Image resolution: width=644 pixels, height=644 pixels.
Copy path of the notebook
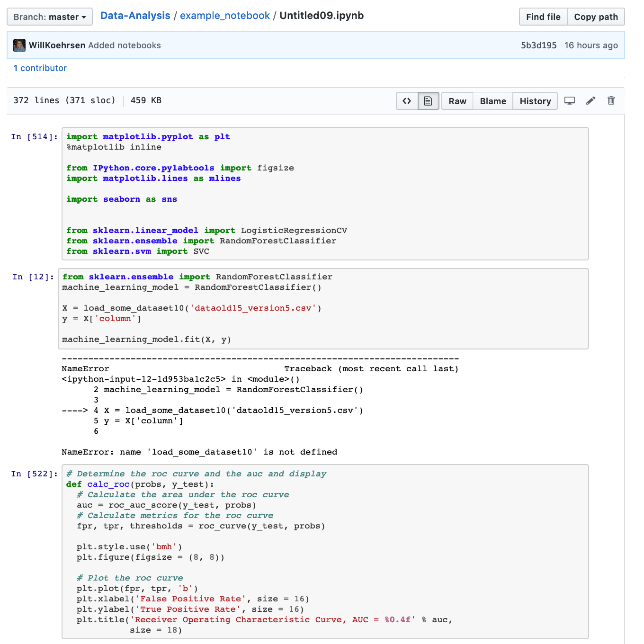coord(596,17)
